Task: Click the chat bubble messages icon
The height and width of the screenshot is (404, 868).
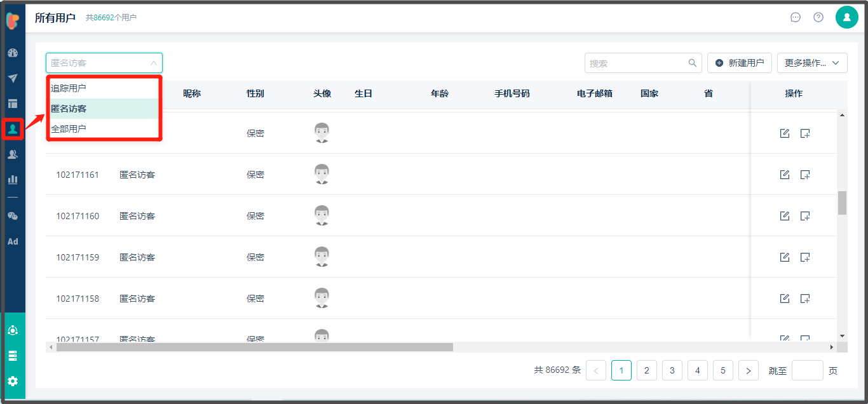Action: (x=796, y=17)
